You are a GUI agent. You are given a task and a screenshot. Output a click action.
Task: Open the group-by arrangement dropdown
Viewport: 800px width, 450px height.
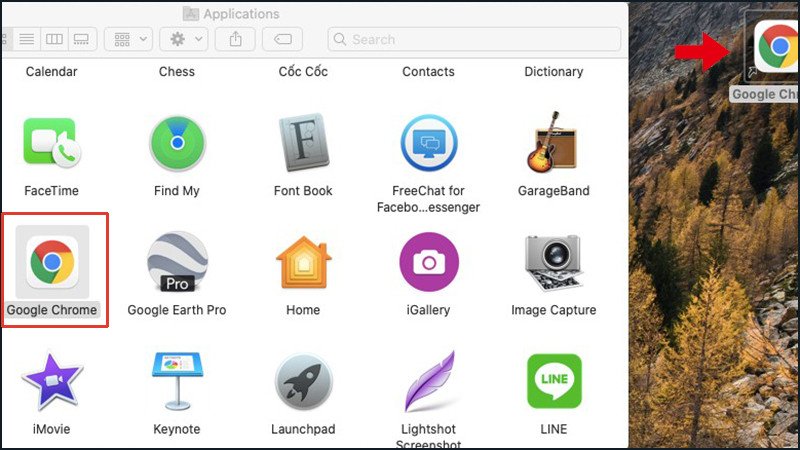[129, 39]
